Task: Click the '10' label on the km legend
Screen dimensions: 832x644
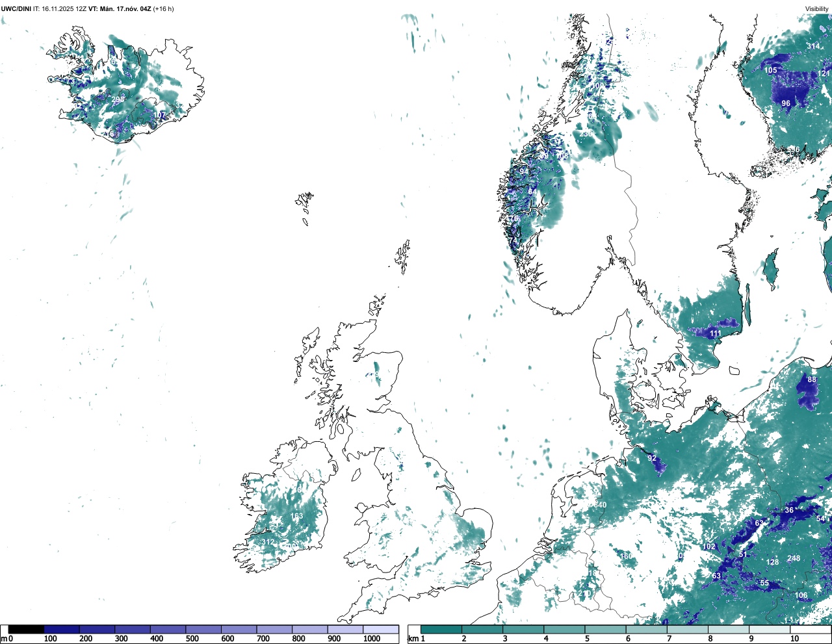Action: click(x=794, y=639)
